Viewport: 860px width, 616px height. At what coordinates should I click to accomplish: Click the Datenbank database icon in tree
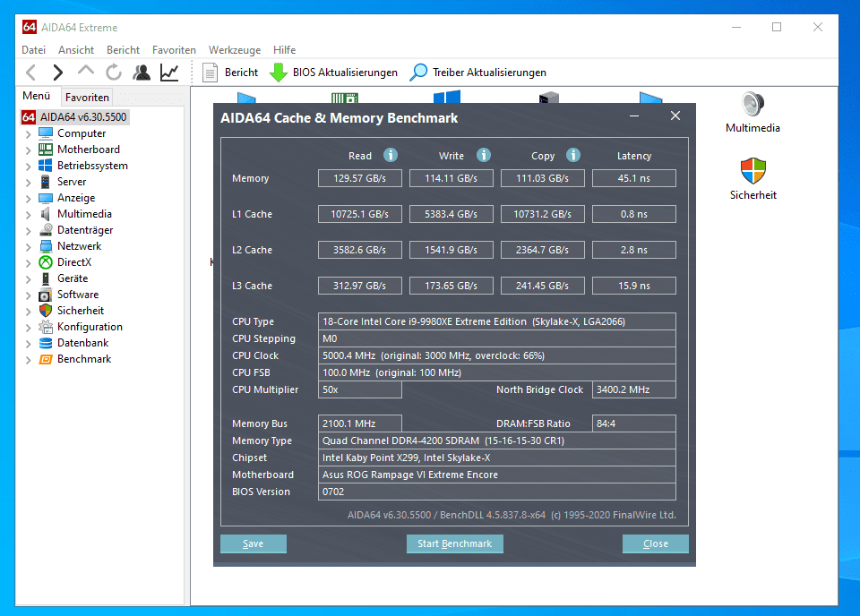[x=46, y=343]
